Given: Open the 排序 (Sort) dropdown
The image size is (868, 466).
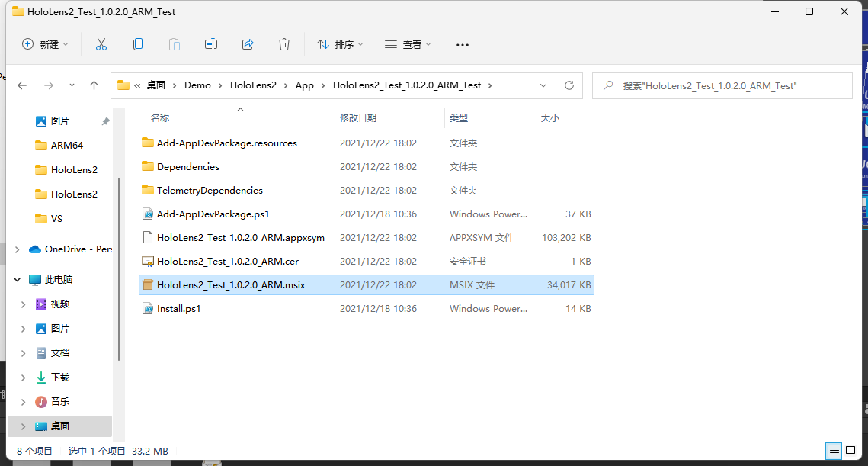Looking at the screenshot, I should (x=340, y=44).
